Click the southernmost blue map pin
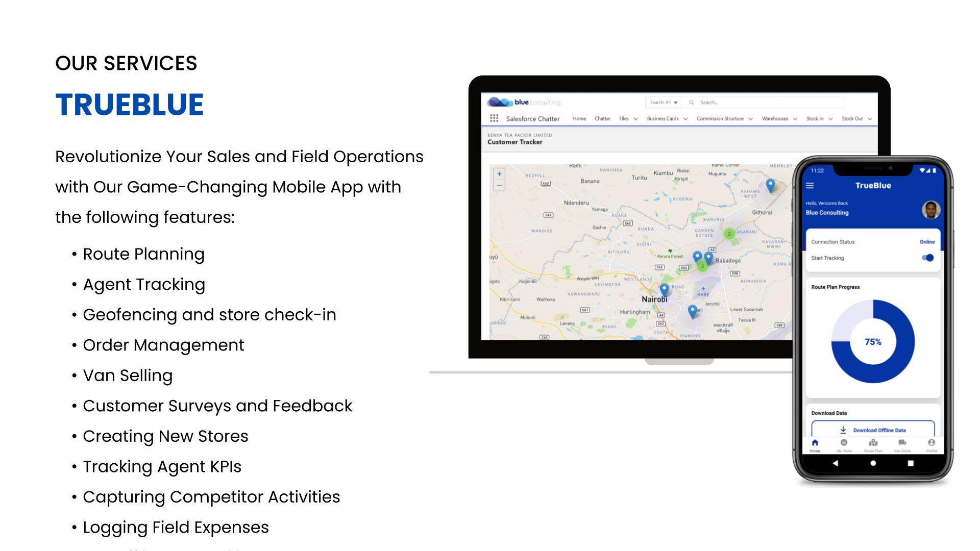 (692, 311)
